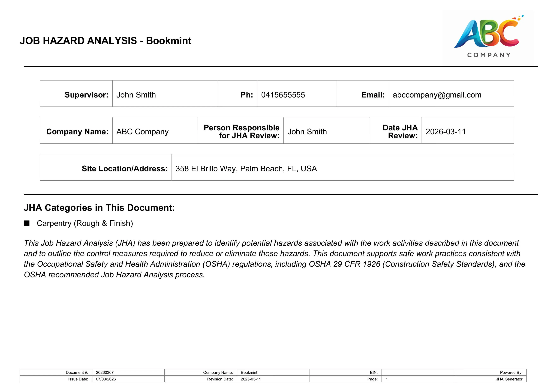The image size is (554, 392).
Task: Click the footer document number 20260307
Action: 105,372
